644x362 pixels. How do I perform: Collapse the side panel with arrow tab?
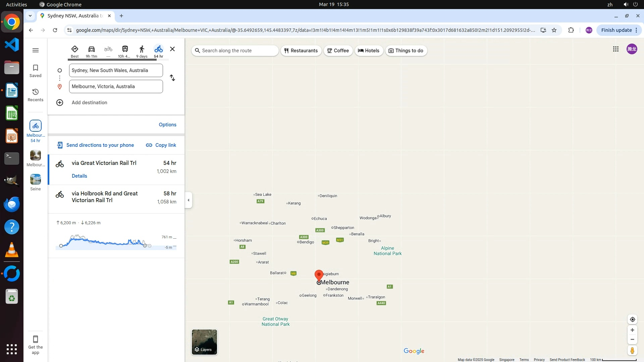189,200
